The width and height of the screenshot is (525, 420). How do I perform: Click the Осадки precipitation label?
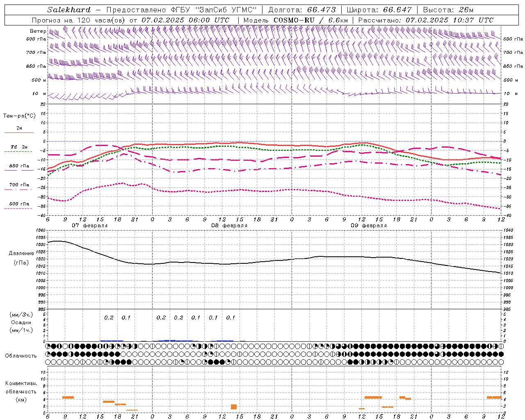click(21, 322)
